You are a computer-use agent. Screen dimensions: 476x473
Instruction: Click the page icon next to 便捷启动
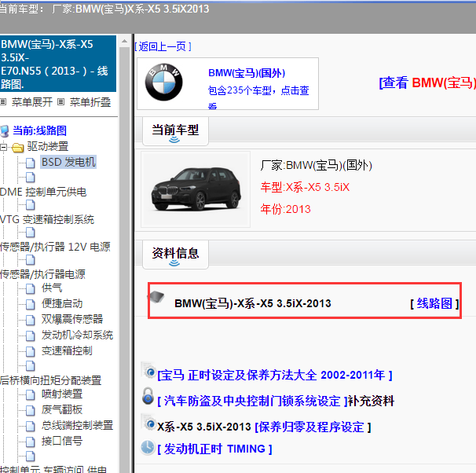(x=30, y=304)
